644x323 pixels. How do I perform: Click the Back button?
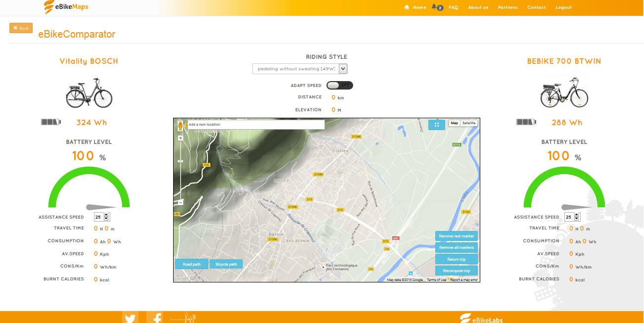pyautogui.click(x=21, y=28)
